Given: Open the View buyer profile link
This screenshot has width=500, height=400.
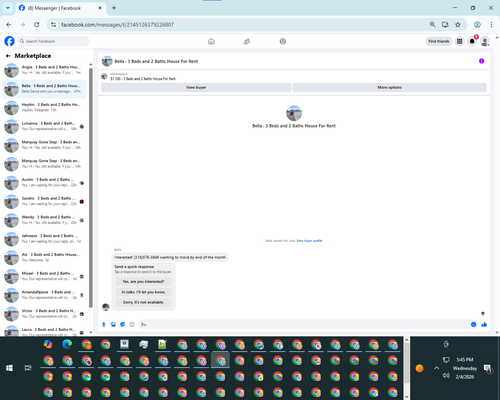Looking at the screenshot, I should coord(309,241).
